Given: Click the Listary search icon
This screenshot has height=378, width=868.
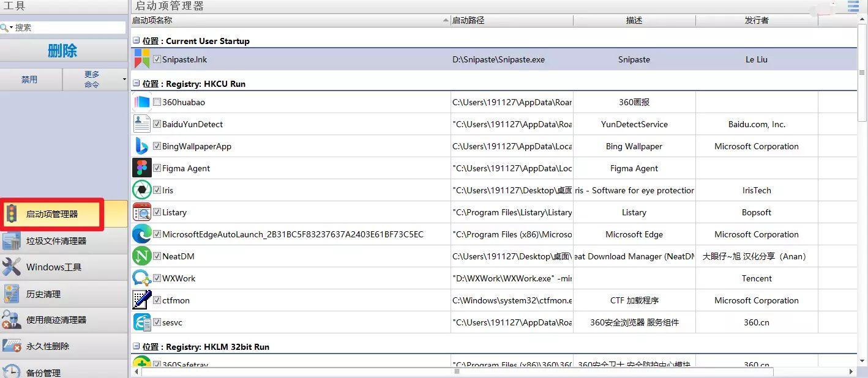Looking at the screenshot, I should pos(142,212).
